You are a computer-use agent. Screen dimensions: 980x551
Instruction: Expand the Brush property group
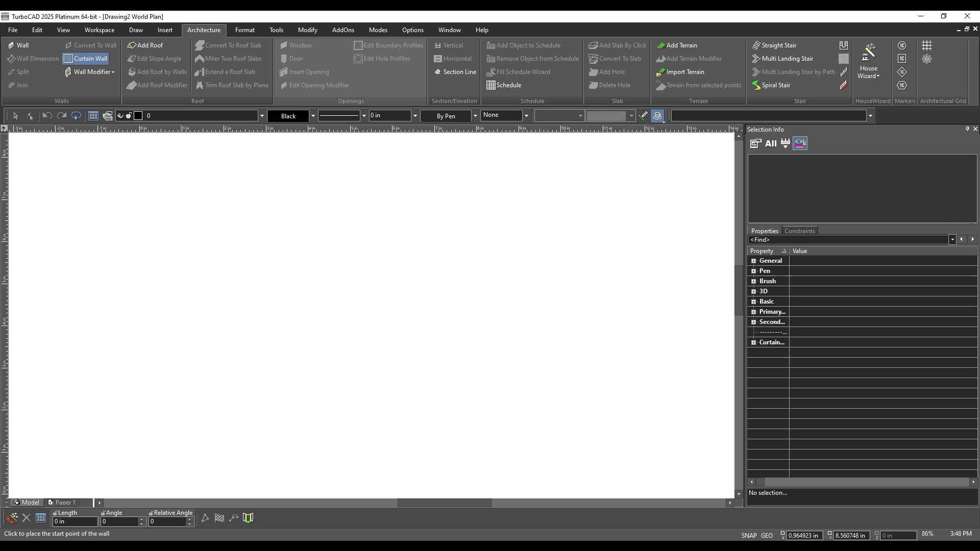pyautogui.click(x=753, y=281)
